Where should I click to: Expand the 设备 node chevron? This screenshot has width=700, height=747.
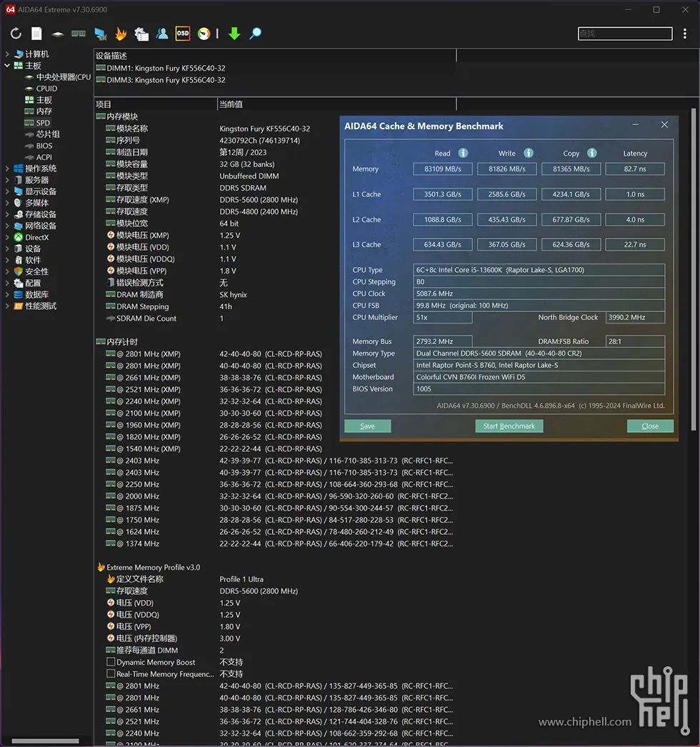pyautogui.click(x=7, y=249)
